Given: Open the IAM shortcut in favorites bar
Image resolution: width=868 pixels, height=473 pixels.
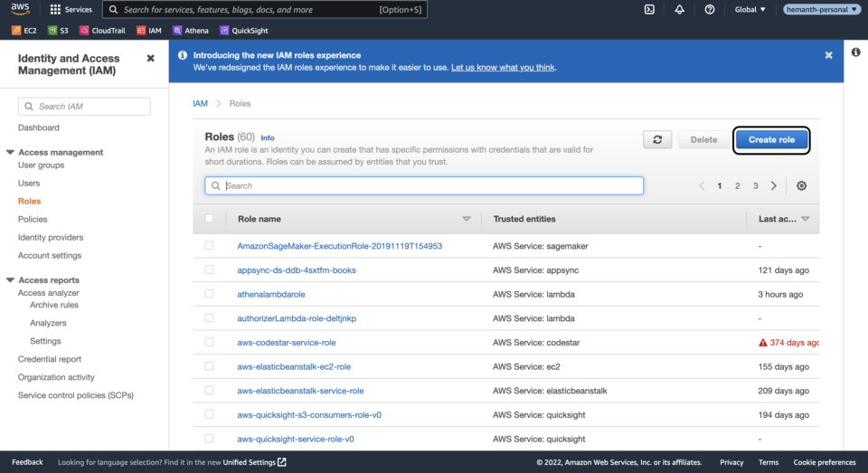Looking at the screenshot, I should 149,31.
